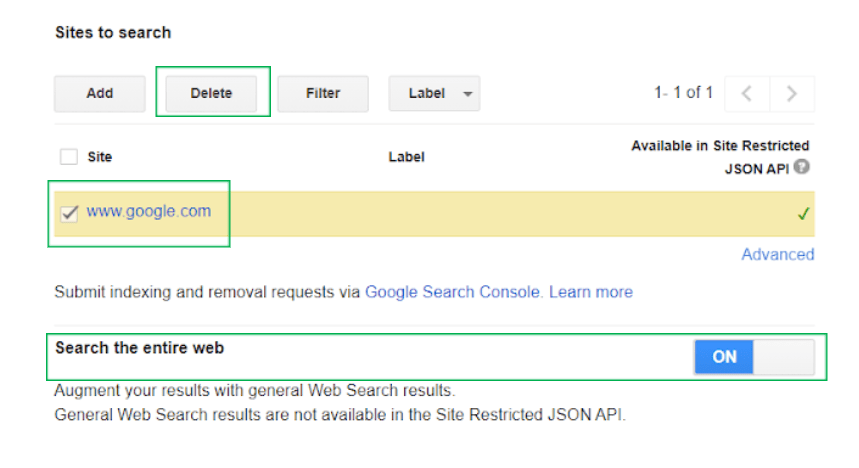Delete the selected site
This screenshot has width=859, height=468.
[211, 94]
